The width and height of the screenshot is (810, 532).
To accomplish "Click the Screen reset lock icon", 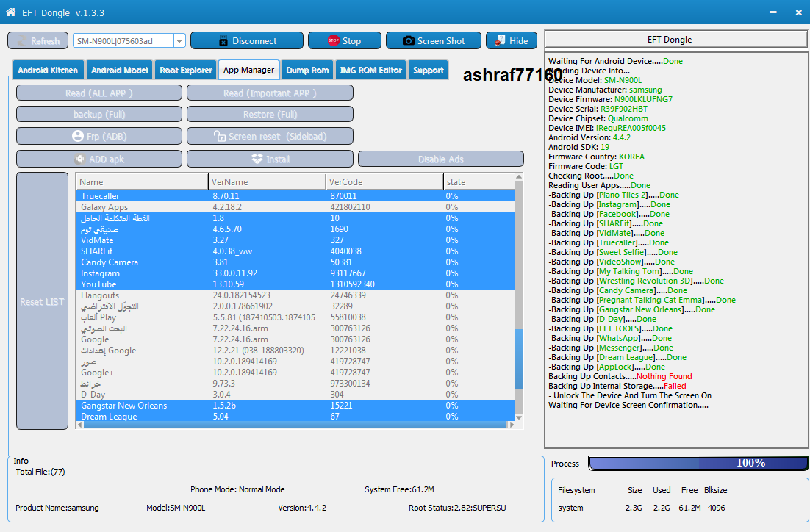I will coord(220,136).
